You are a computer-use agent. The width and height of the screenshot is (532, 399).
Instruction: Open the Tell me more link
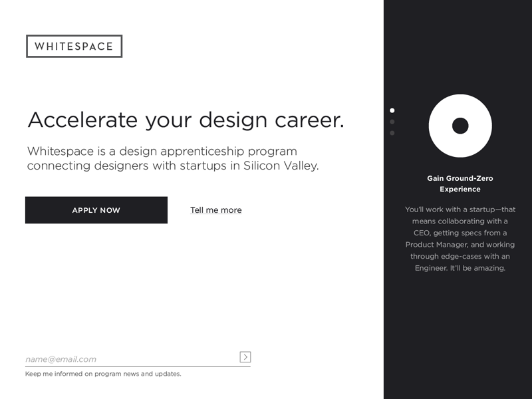coord(215,210)
